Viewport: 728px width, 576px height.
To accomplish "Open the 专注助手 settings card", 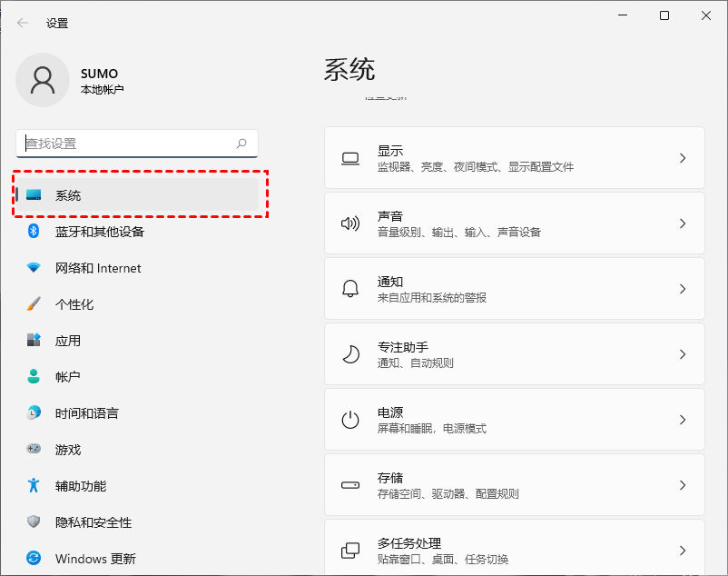I will (515, 354).
